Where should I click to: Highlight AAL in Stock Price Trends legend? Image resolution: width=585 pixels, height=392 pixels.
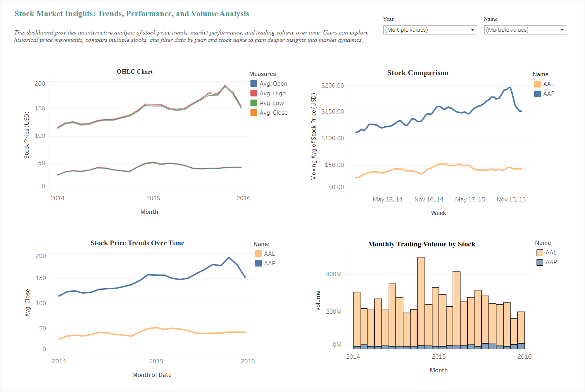[x=259, y=254]
